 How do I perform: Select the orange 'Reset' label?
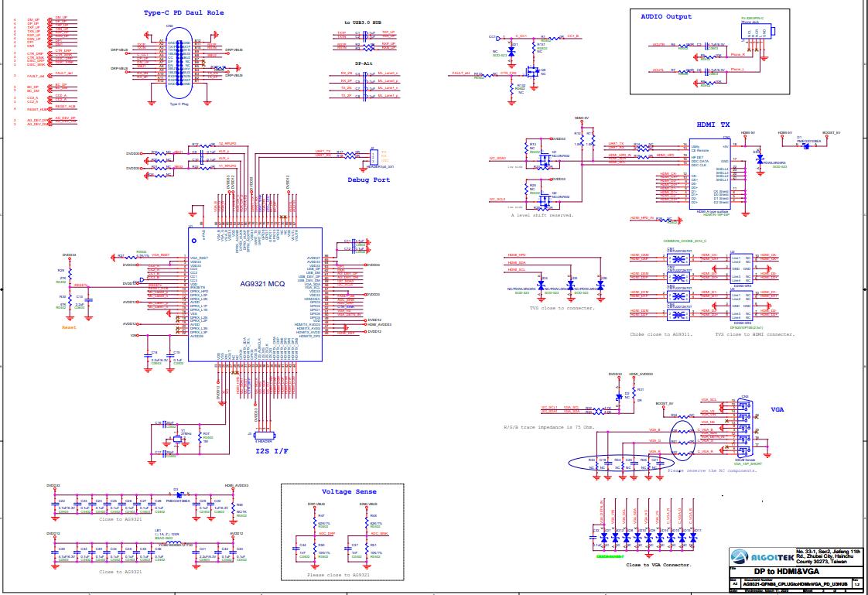(x=69, y=327)
